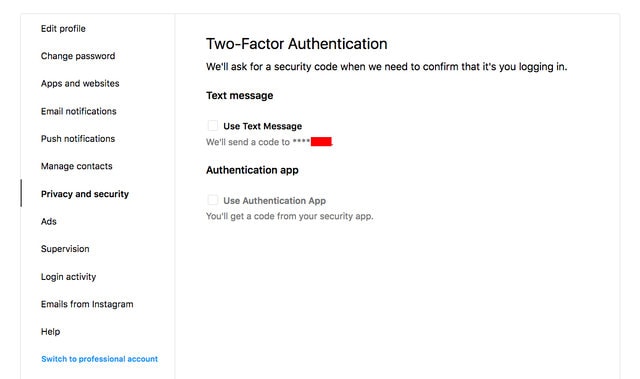The height and width of the screenshot is (379, 640).
Task: Open Manage contacts page
Action: pyautogui.click(x=77, y=166)
